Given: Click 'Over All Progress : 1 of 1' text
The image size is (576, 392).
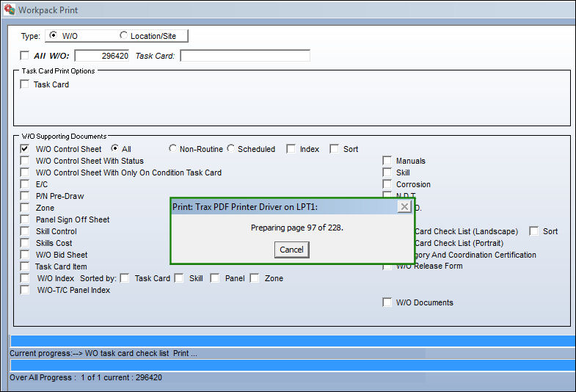Looking at the screenshot, I should point(86,377).
